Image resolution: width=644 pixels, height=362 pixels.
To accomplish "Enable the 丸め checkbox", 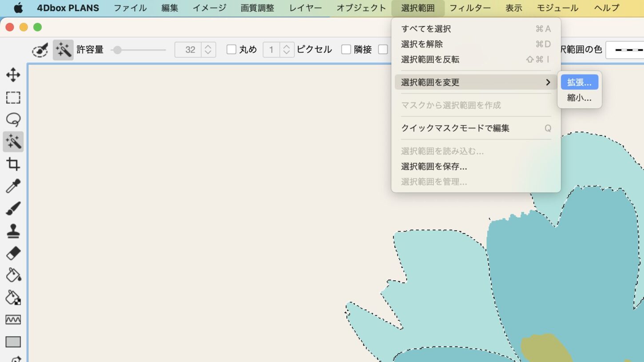I will (x=231, y=49).
